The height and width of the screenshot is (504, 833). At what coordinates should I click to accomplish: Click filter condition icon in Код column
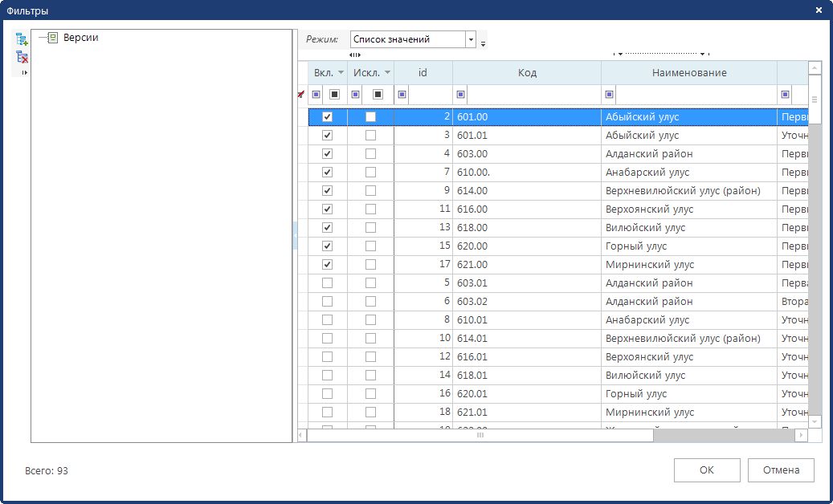tap(460, 95)
